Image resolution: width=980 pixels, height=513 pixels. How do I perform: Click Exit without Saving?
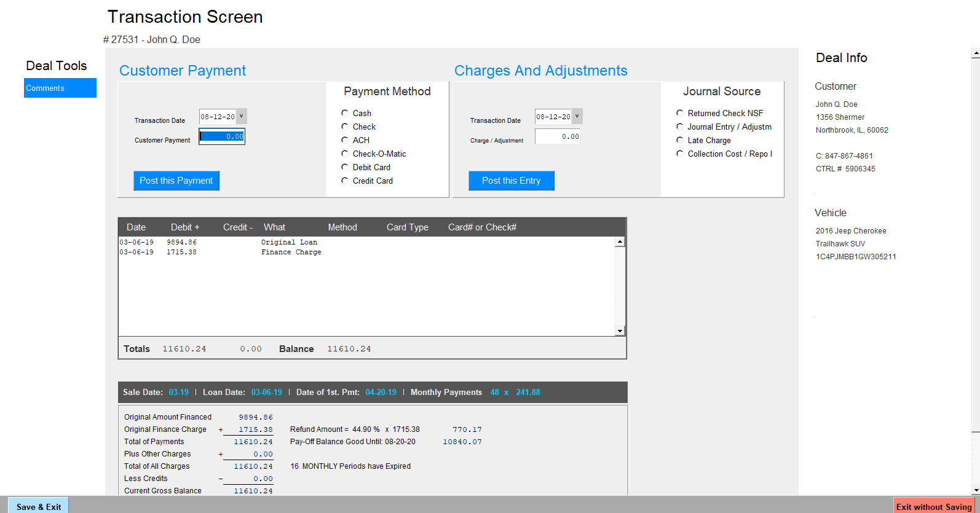pos(933,506)
